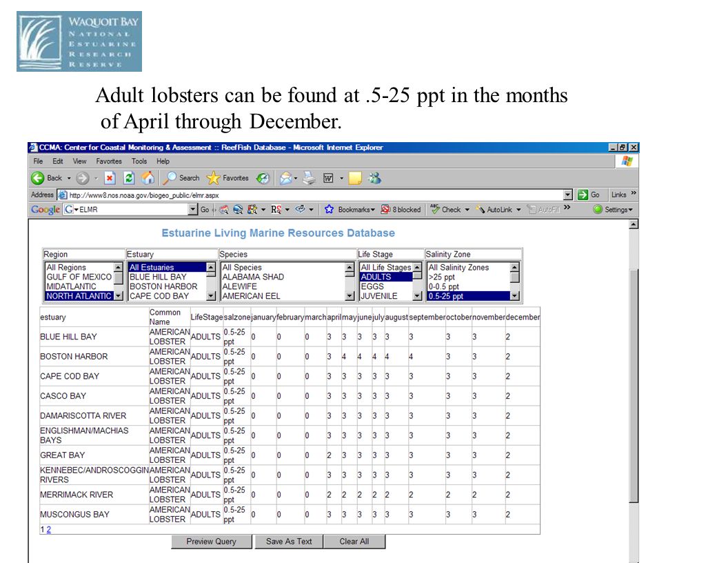
Task: Click the Clear All button
Action: [x=354, y=542]
